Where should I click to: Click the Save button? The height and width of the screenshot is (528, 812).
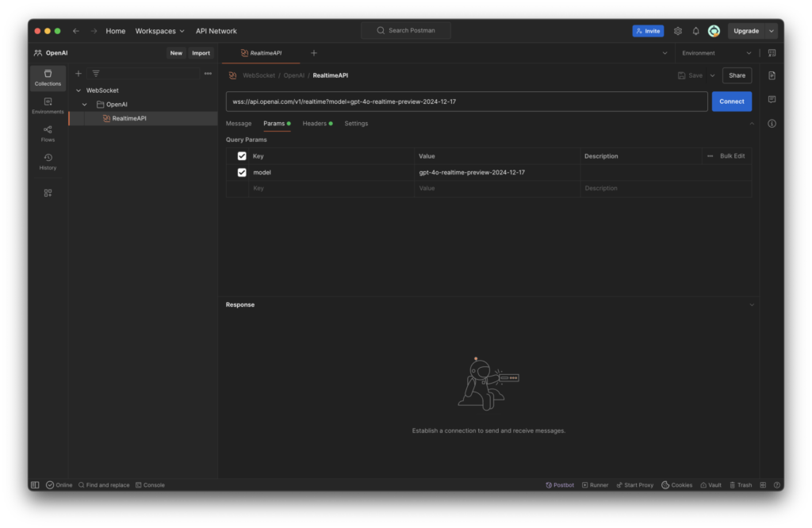point(691,75)
